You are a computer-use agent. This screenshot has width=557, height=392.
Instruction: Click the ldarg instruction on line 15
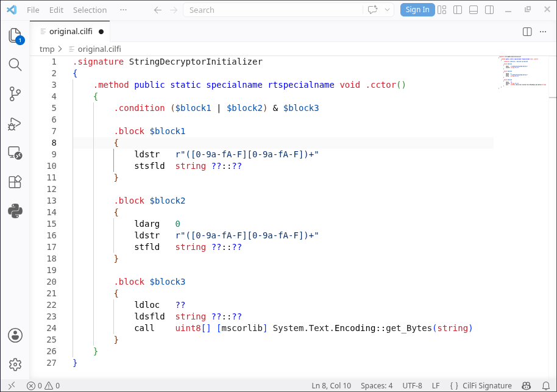click(x=147, y=224)
